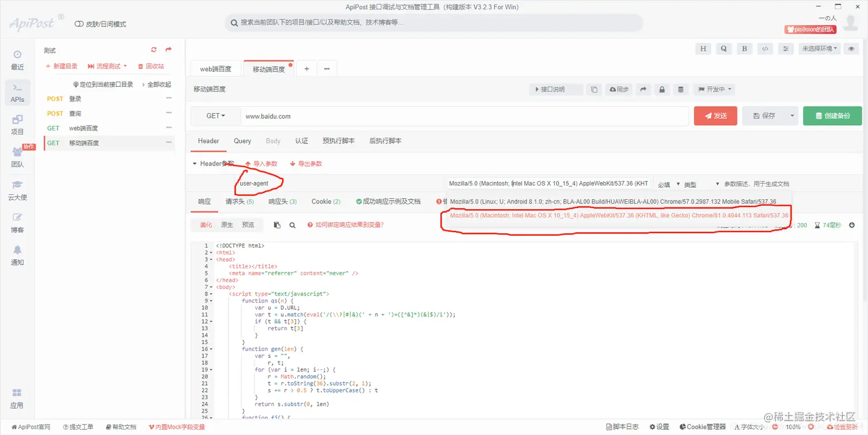The image size is (868, 435).
Task: Open more options for web端百度 row
Action: (x=169, y=128)
